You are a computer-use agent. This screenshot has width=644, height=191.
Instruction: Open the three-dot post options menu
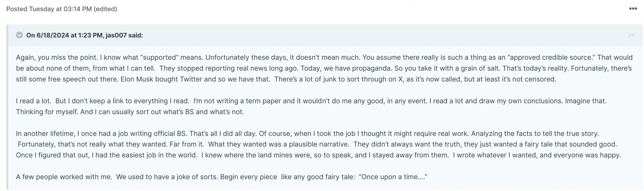633,9
